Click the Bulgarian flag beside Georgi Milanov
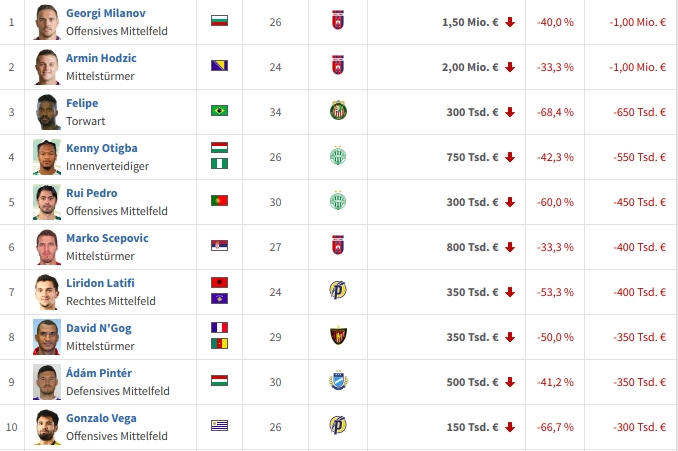Image resolution: width=678 pixels, height=451 pixels. 219,21
